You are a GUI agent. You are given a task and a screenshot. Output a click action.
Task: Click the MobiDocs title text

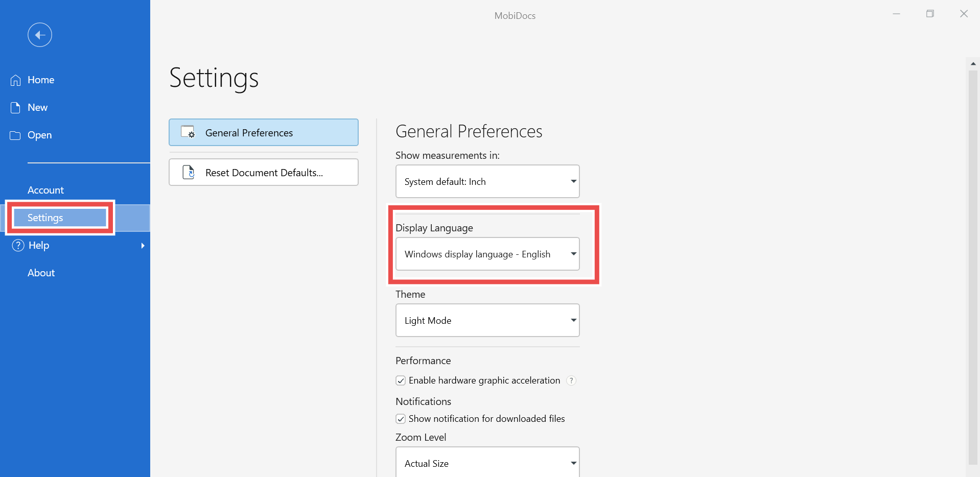pos(515,16)
